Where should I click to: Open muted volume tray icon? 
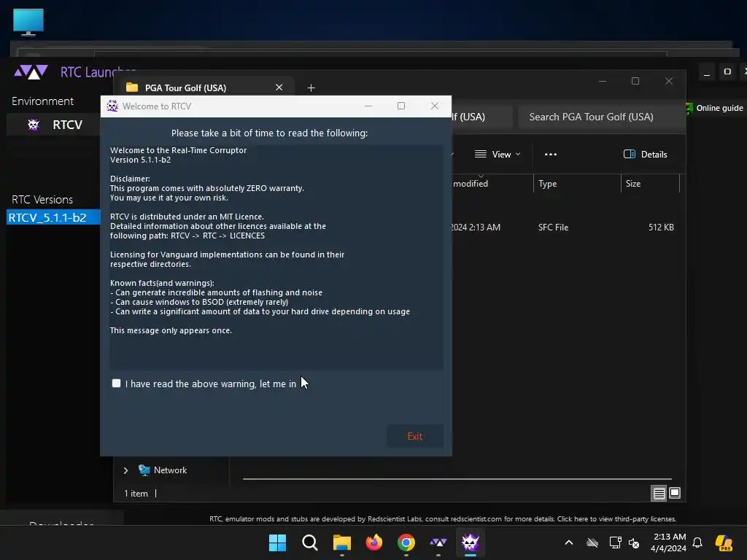(x=634, y=542)
